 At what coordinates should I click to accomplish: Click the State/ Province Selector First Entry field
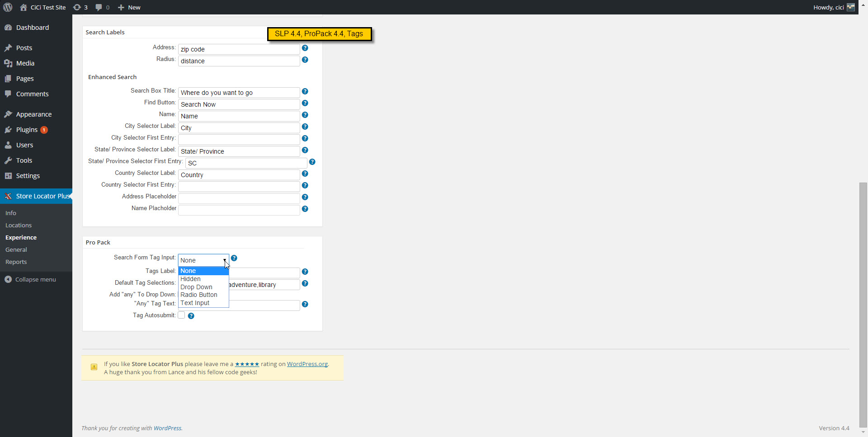tap(246, 163)
